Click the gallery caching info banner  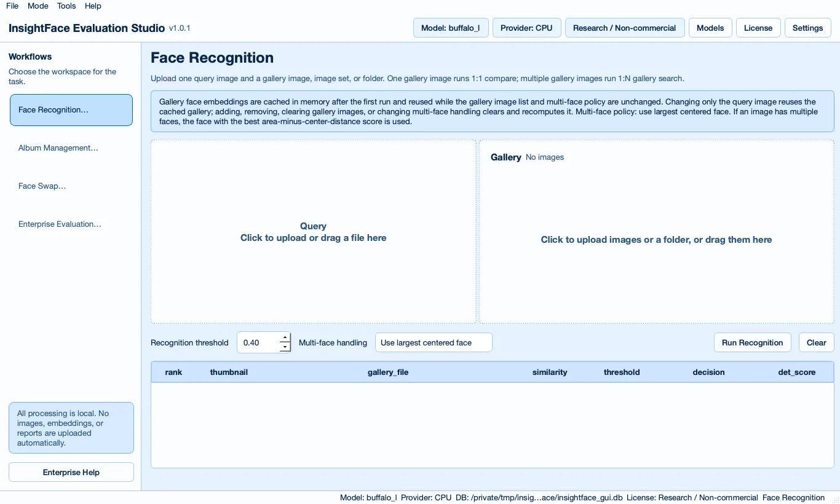(x=493, y=111)
